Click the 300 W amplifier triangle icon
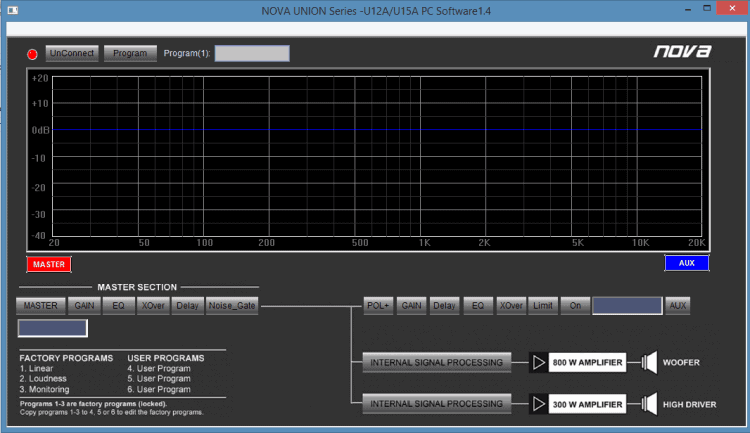Image resolution: width=750 pixels, height=433 pixels. [x=539, y=404]
